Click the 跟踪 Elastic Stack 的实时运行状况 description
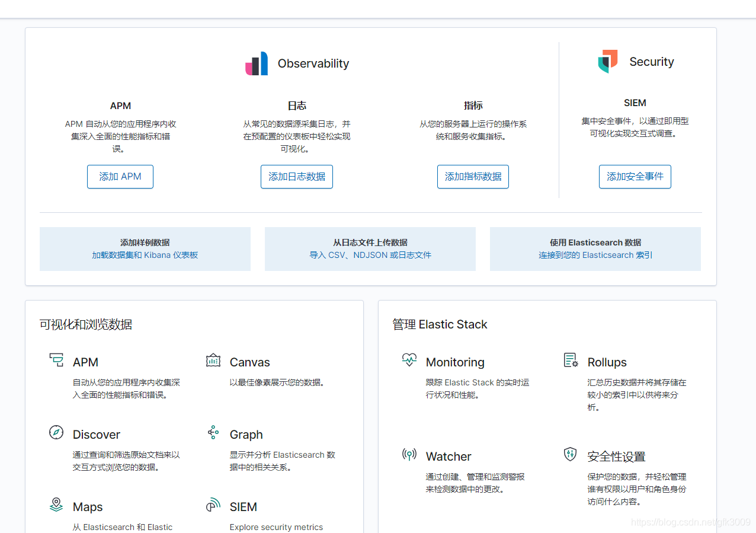Image resolution: width=756 pixels, height=533 pixels. tap(478, 388)
